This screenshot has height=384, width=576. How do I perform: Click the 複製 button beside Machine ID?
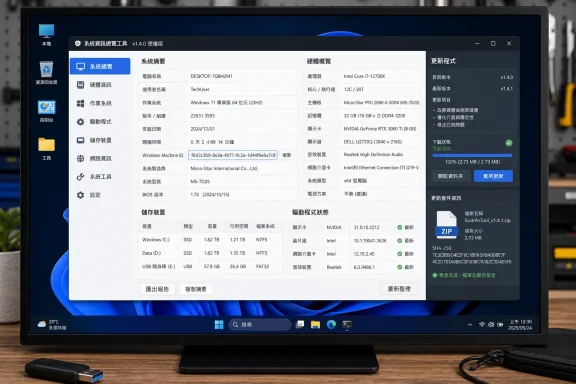point(287,155)
